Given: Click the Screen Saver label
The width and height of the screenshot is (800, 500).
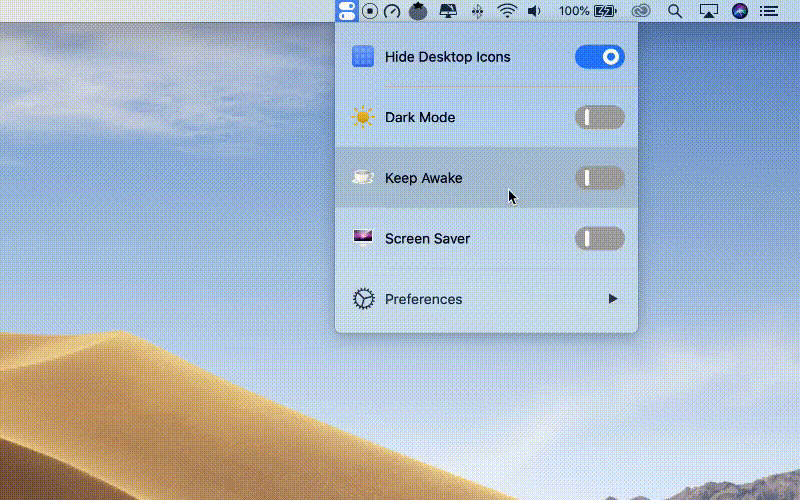Looking at the screenshot, I should (x=427, y=239).
